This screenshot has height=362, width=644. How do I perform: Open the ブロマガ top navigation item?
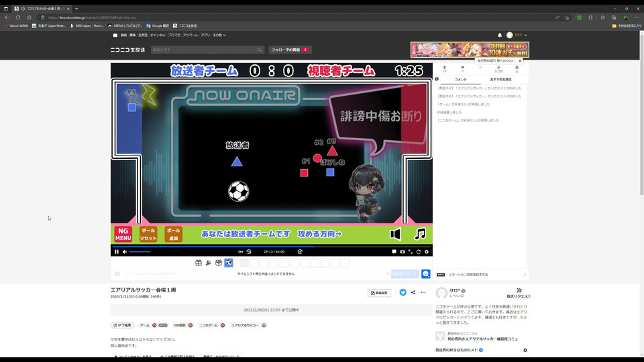174,36
